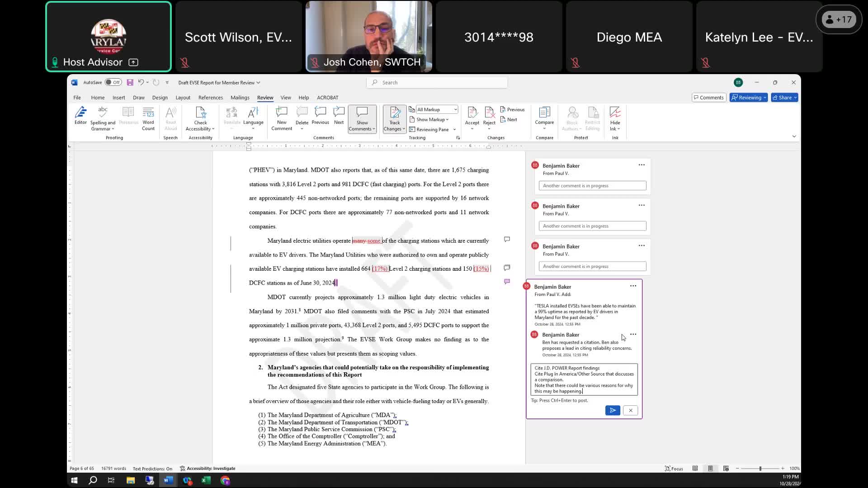This screenshot has height=488, width=868.
Task: Jump to Next change in Changes group
Action: (x=509, y=119)
